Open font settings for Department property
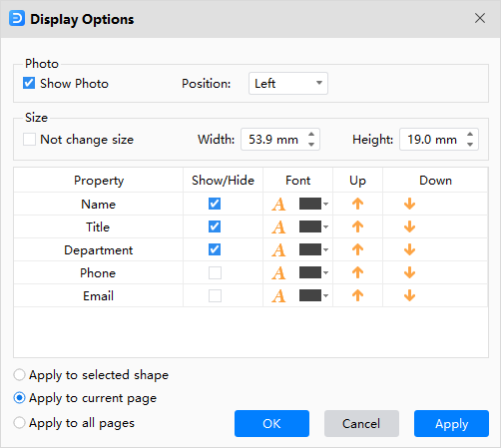Viewport: 501px width, 448px height. [278, 250]
